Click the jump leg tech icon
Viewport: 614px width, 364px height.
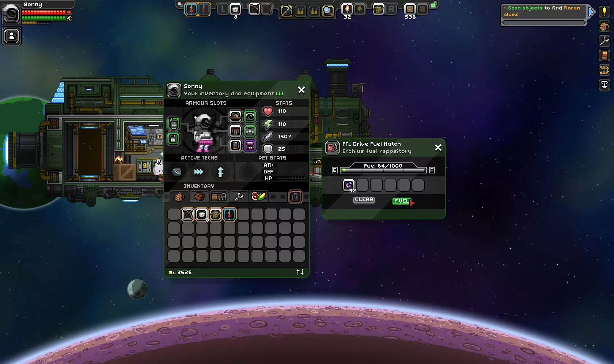pyautogui.click(x=220, y=172)
